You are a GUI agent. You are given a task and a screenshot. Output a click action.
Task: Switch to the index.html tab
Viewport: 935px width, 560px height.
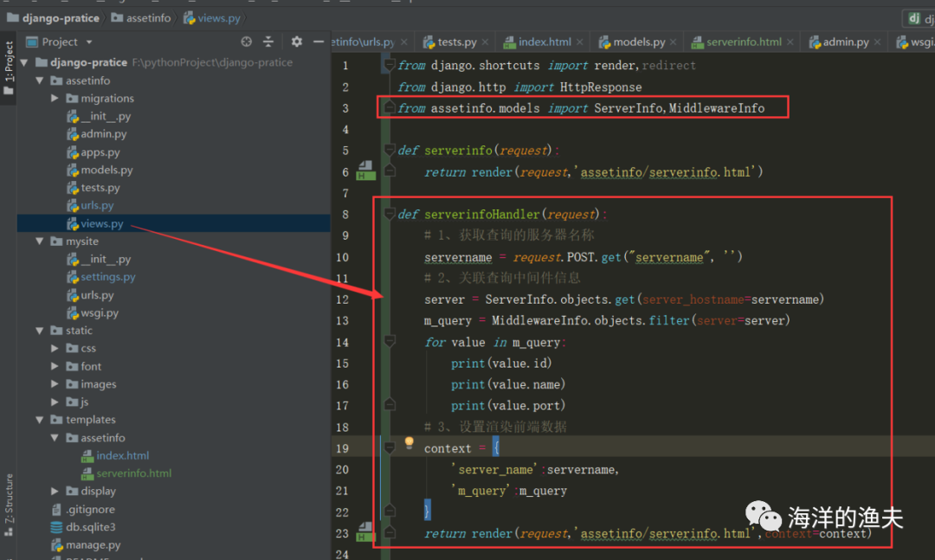(544, 42)
